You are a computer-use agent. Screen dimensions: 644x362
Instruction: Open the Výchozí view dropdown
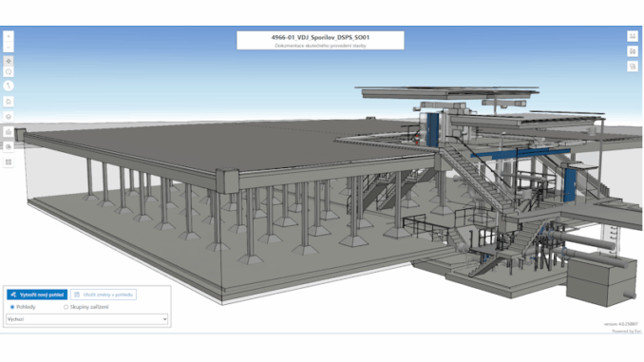[86, 319]
